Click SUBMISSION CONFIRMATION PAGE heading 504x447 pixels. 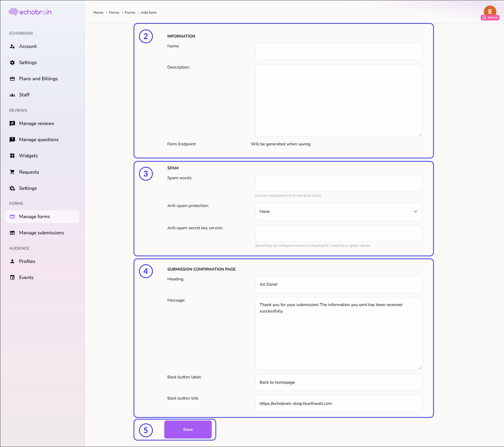click(x=201, y=269)
